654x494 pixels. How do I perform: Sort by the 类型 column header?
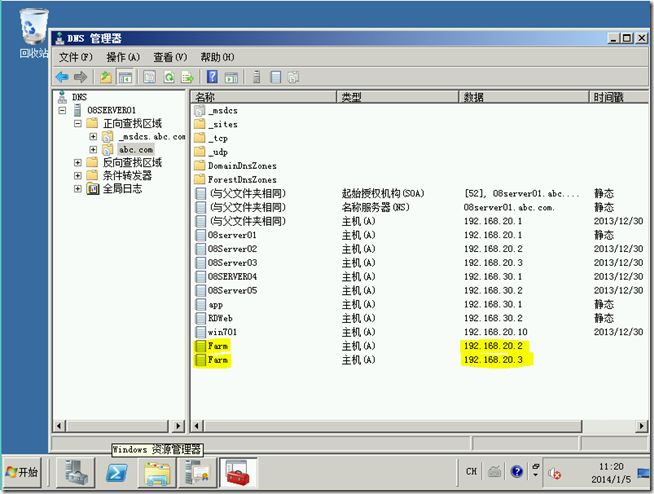(x=397, y=97)
